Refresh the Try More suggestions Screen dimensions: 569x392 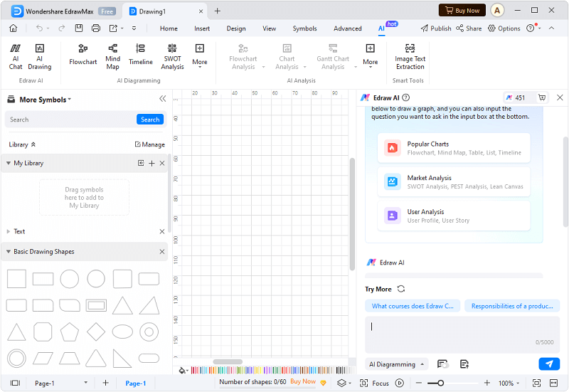(x=401, y=289)
